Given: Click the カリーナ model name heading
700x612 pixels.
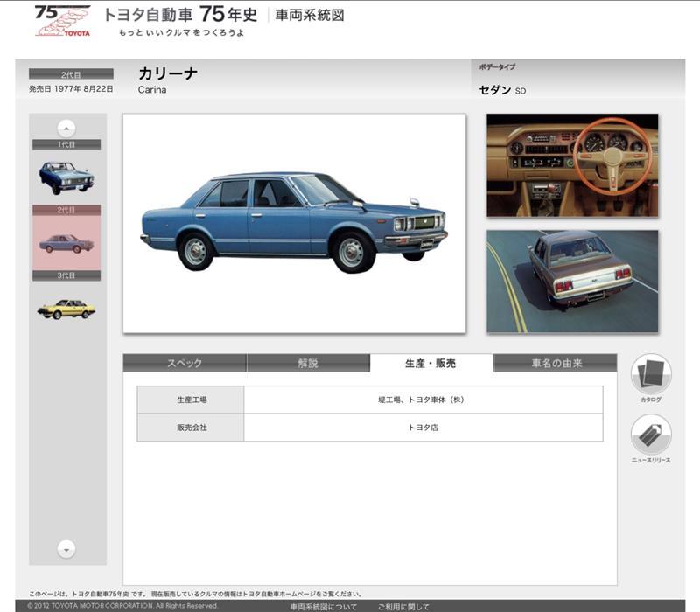Looking at the screenshot, I should click(x=168, y=73).
